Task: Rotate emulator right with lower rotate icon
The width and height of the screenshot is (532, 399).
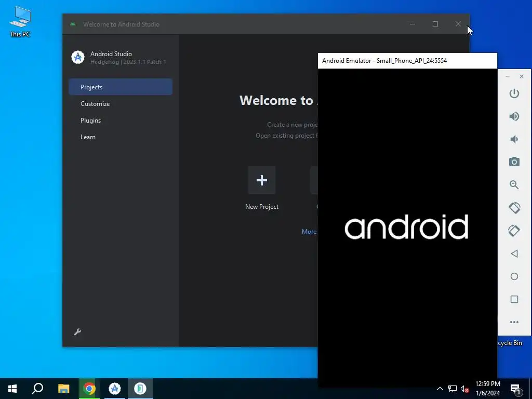Action: (x=514, y=231)
